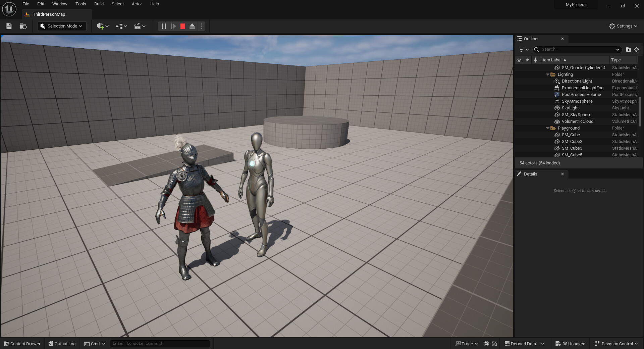Select the DirectionalLight actor
This screenshot has width=644, height=349.
[x=576, y=81]
